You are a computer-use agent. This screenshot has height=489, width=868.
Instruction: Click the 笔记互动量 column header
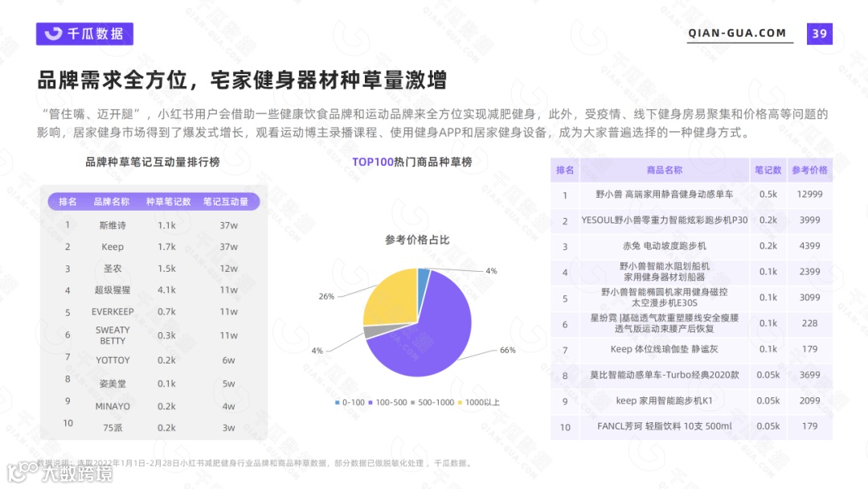click(x=226, y=202)
